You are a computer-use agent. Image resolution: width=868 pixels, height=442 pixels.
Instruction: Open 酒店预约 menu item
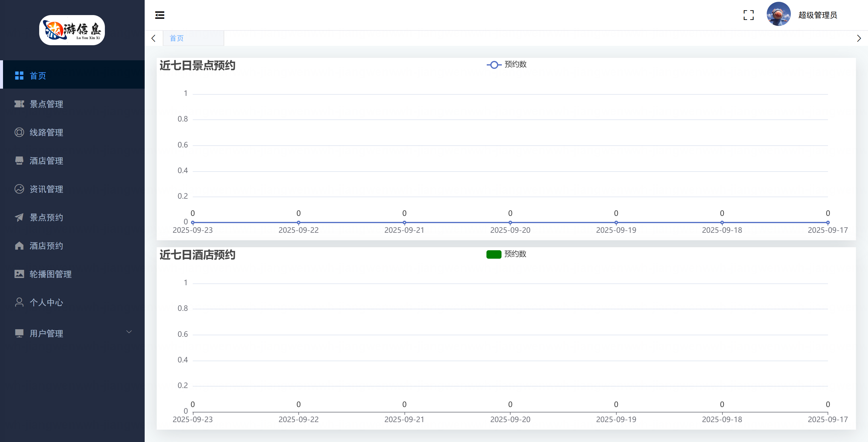tap(46, 246)
